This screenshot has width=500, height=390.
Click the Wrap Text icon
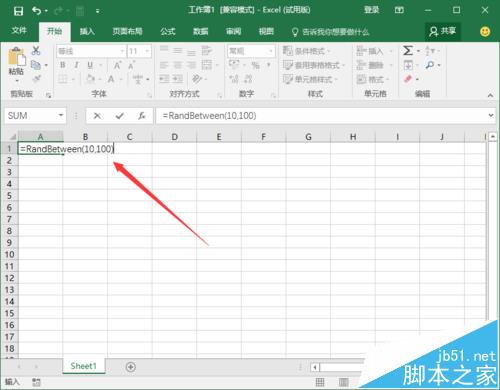point(207,51)
